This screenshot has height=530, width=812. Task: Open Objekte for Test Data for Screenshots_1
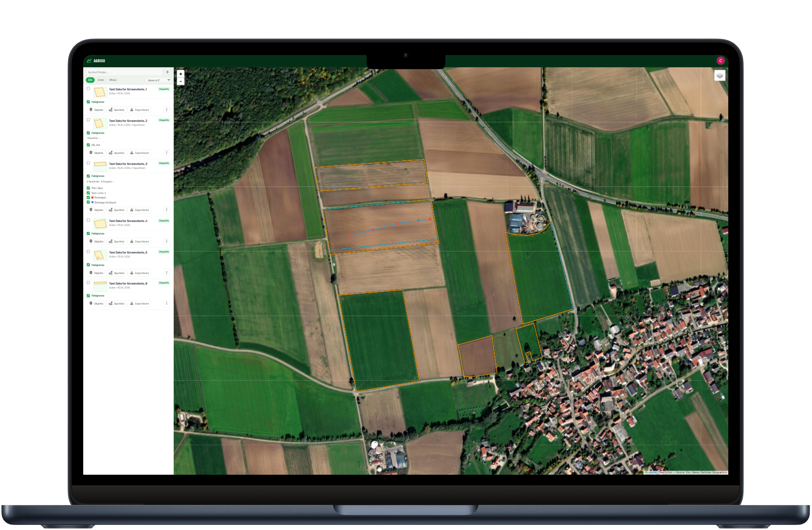coord(96,110)
